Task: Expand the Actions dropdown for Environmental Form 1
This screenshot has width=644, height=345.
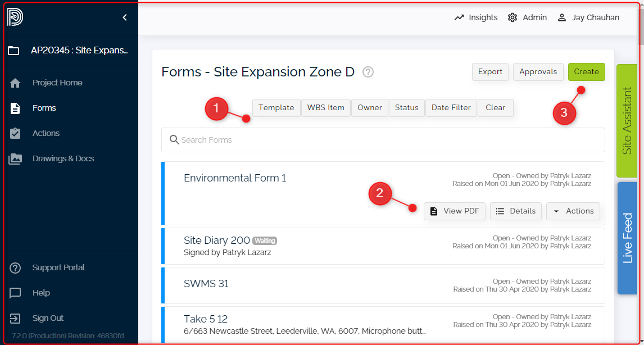Action: [x=573, y=211]
